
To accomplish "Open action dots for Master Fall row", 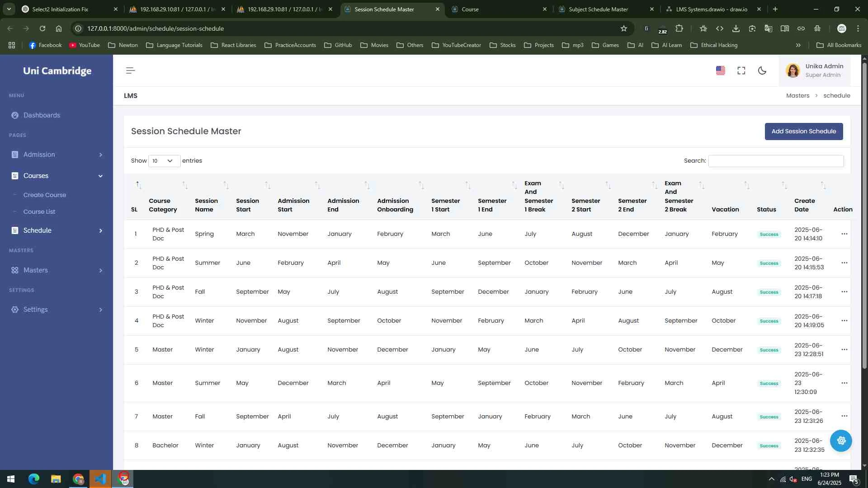I will click(x=844, y=416).
